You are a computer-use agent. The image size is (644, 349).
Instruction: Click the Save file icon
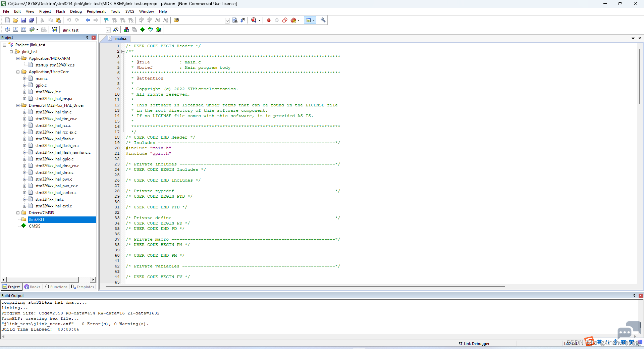[23, 20]
